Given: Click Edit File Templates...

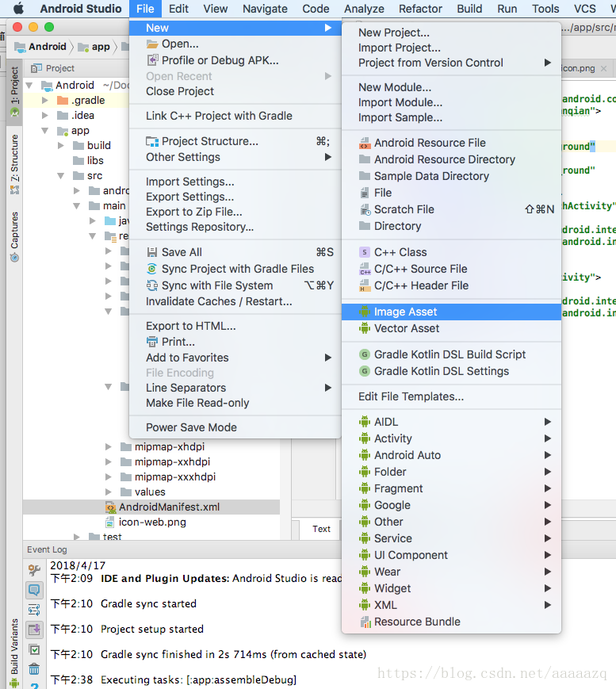Looking at the screenshot, I should tap(451, 396).
